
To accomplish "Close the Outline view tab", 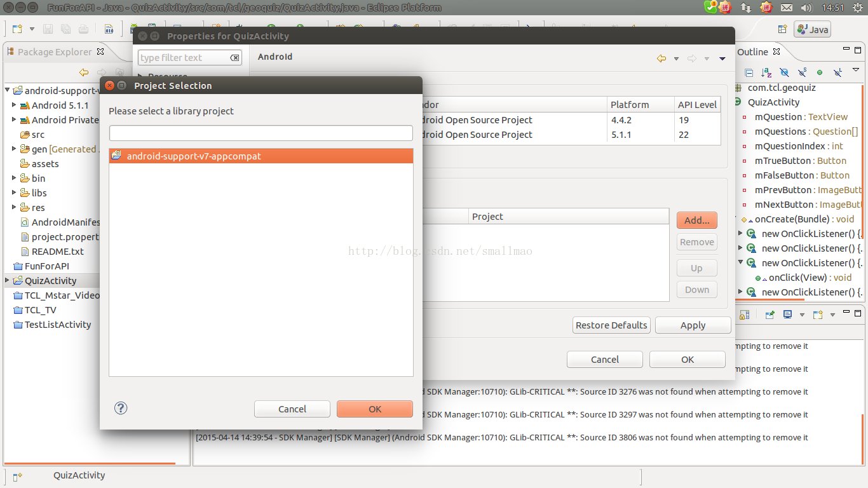I will [776, 52].
